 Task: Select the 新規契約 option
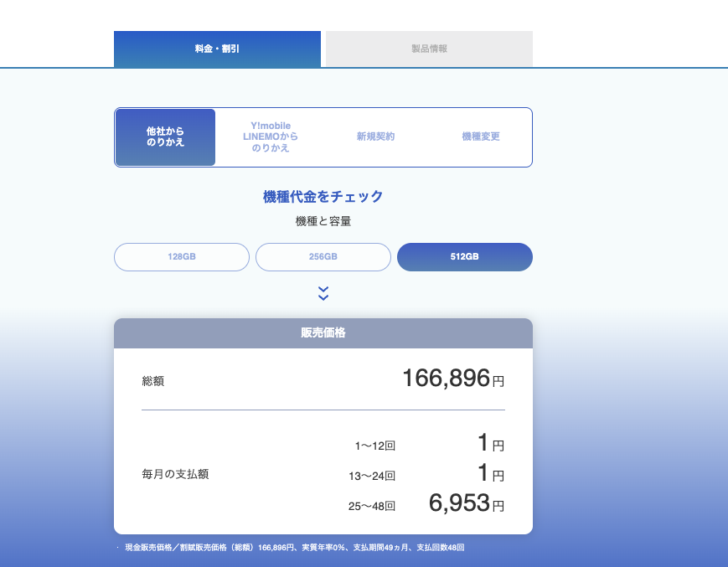375,137
